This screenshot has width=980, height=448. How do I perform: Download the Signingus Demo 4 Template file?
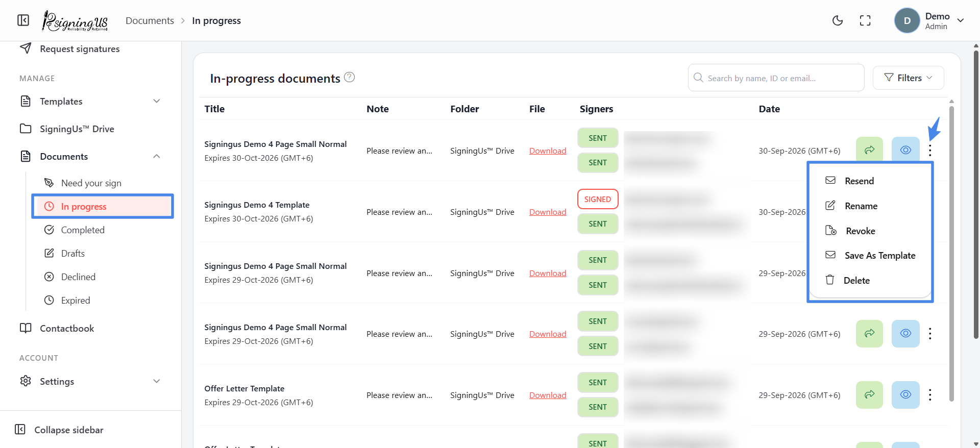548,212
